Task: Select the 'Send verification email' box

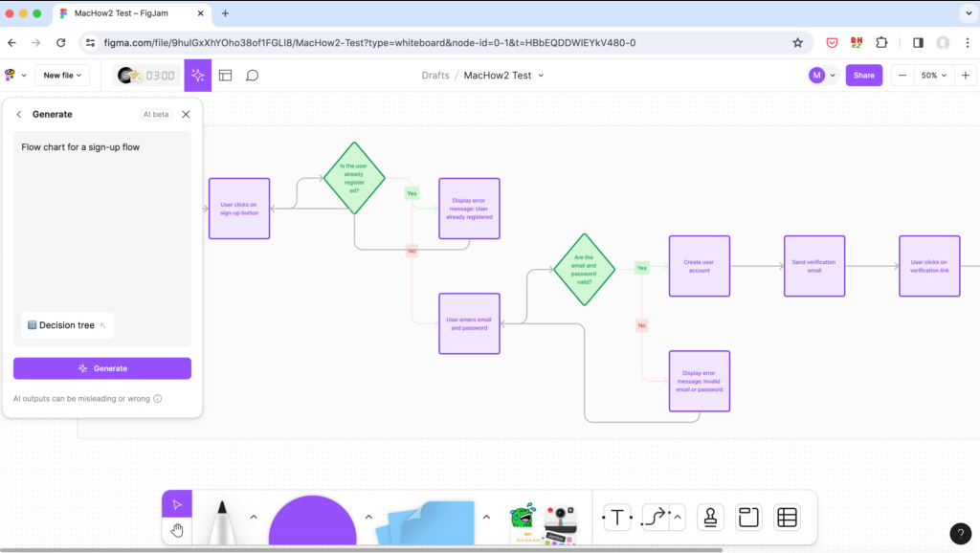Action: (814, 266)
